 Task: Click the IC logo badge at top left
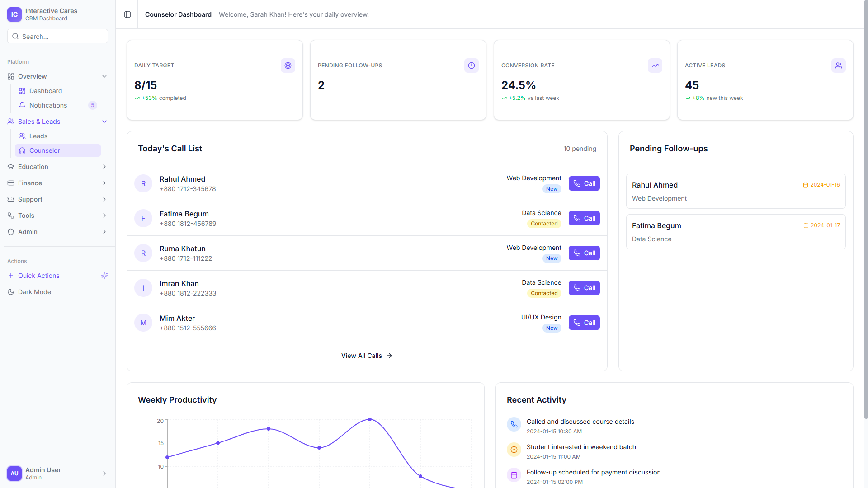point(14,14)
